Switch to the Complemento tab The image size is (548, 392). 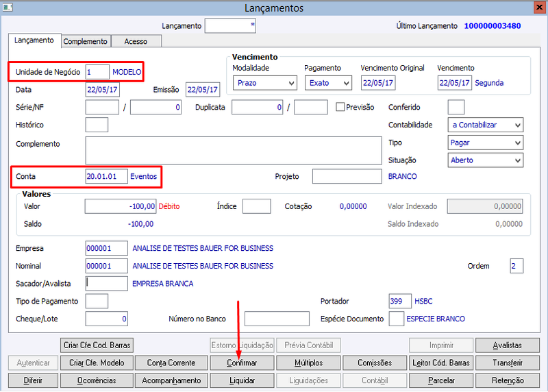(x=86, y=41)
